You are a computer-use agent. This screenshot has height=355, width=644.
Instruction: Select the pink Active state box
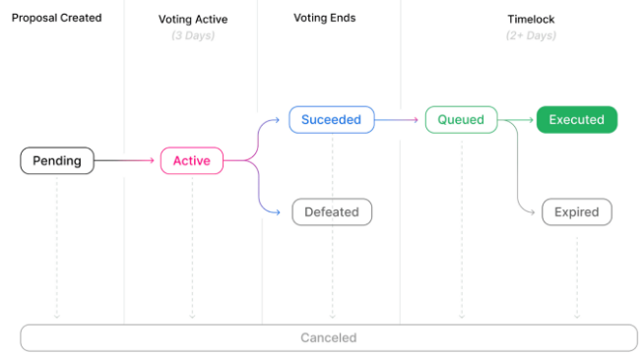point(192,160)
